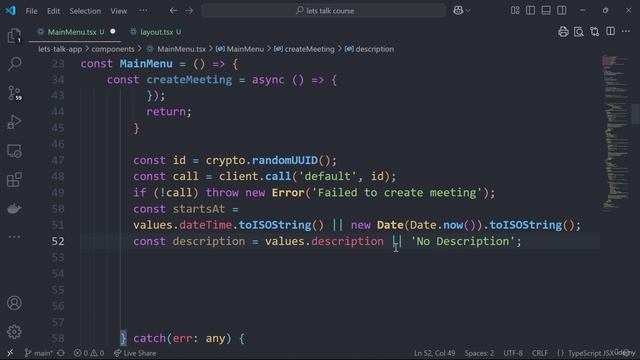Go forward with the navigation arrow

tap(189, 11)
